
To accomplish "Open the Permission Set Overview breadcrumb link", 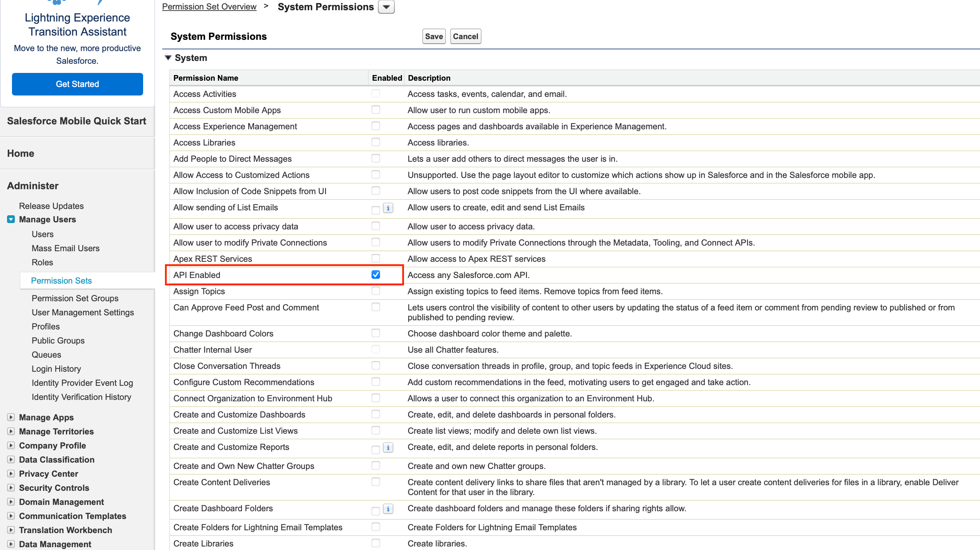I will [209, 6].
